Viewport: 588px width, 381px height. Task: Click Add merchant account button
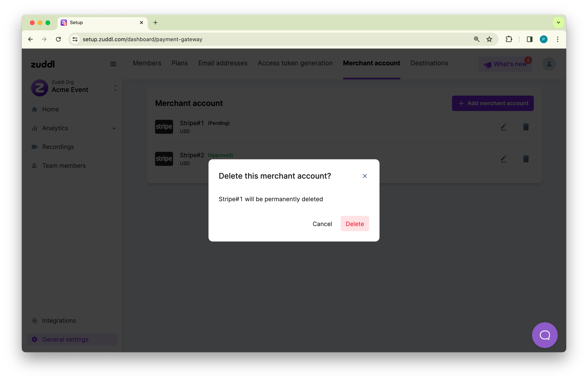point(492,103)
